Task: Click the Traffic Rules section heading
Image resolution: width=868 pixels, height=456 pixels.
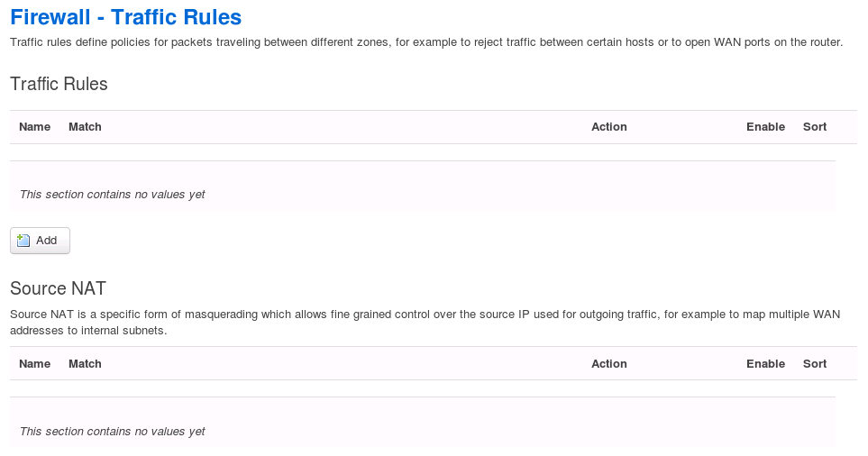Action: [59, 84]
